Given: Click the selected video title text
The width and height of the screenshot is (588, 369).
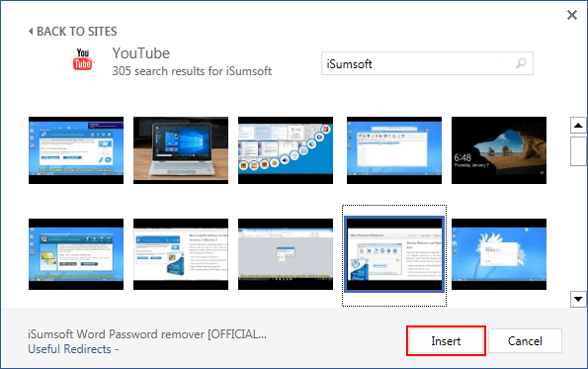Looking at the screenshot, I should 147,334.
